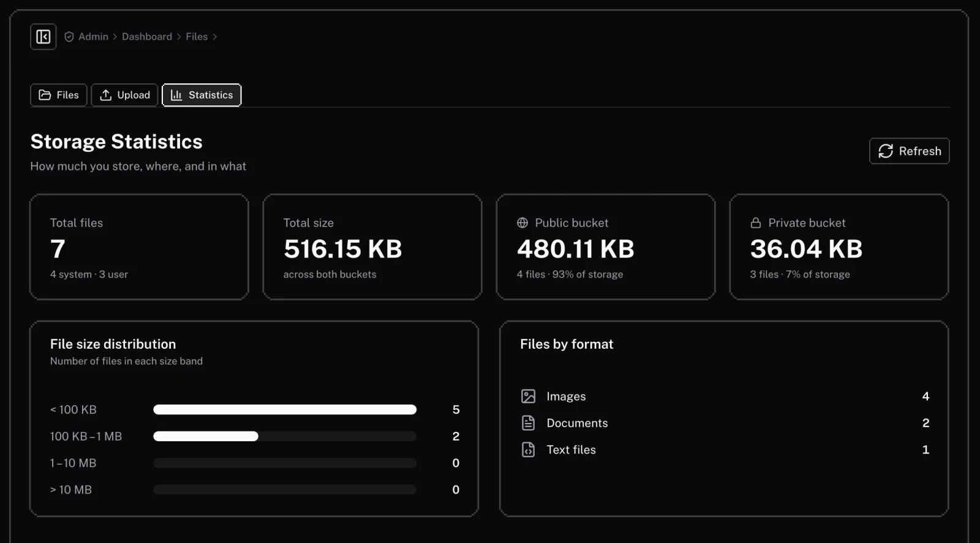This screenshot has height=543, width=980.
Task: Open the Files breadcrumb link
Action: point(197,37)
